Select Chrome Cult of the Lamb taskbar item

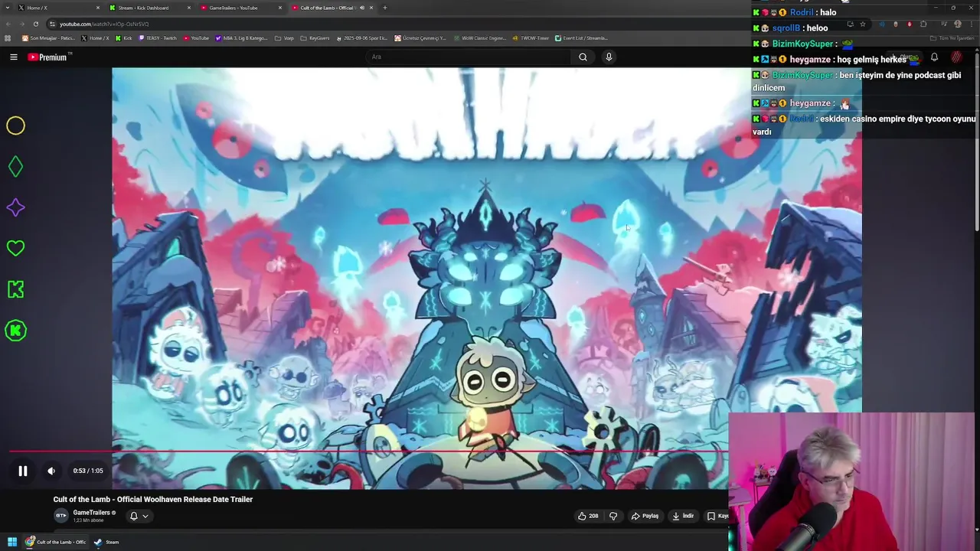(56, 542)
